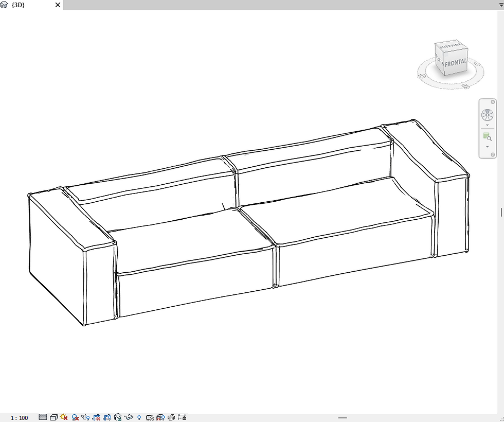Open the Visual Style options
This screenshot has height=422, width=504.
click(53, 417)
